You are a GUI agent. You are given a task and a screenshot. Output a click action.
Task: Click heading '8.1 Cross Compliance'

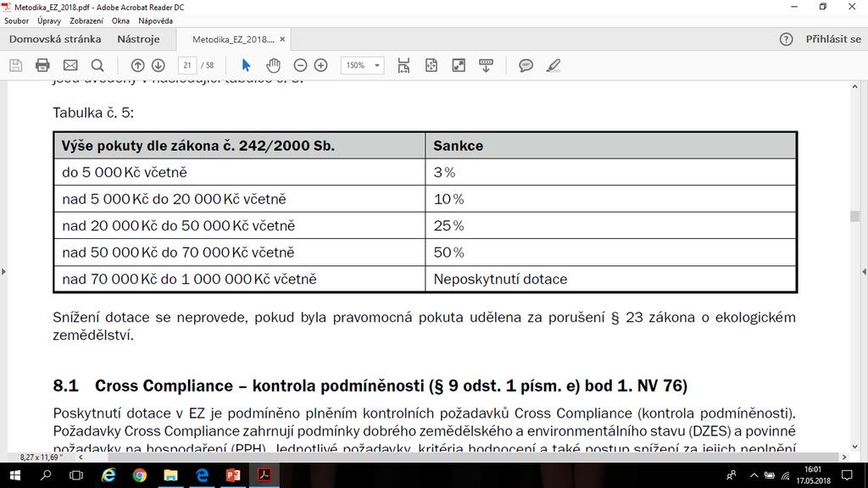tap(370, 385)
